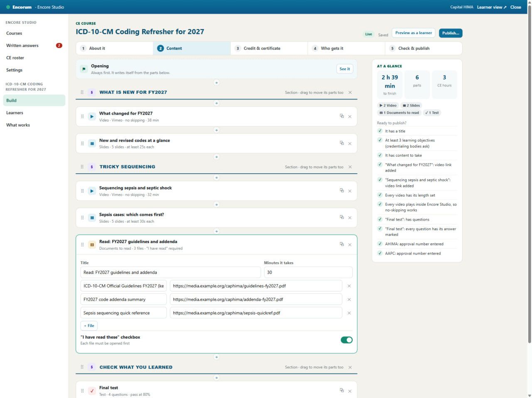Image resolution: width=532 pixels, height=398 pixels.
Task: Edit the part Title input field
Action: point(170,273)
